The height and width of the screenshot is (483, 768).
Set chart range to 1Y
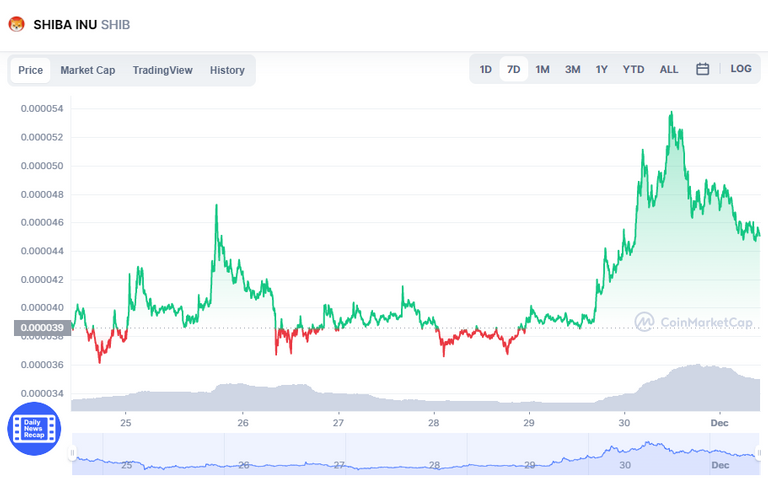tap(601, 69)
